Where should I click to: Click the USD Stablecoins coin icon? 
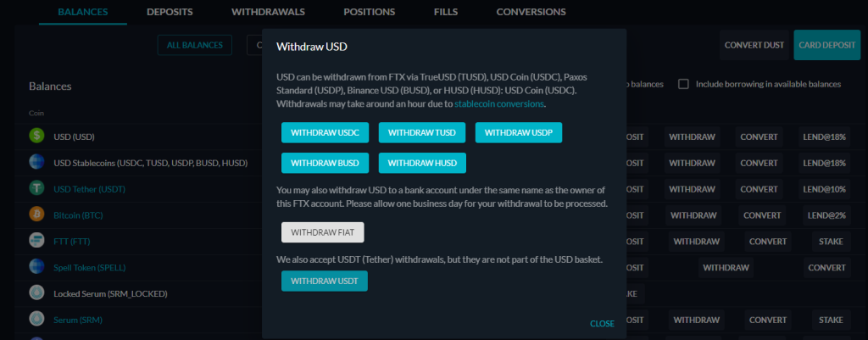pos(36,163)
